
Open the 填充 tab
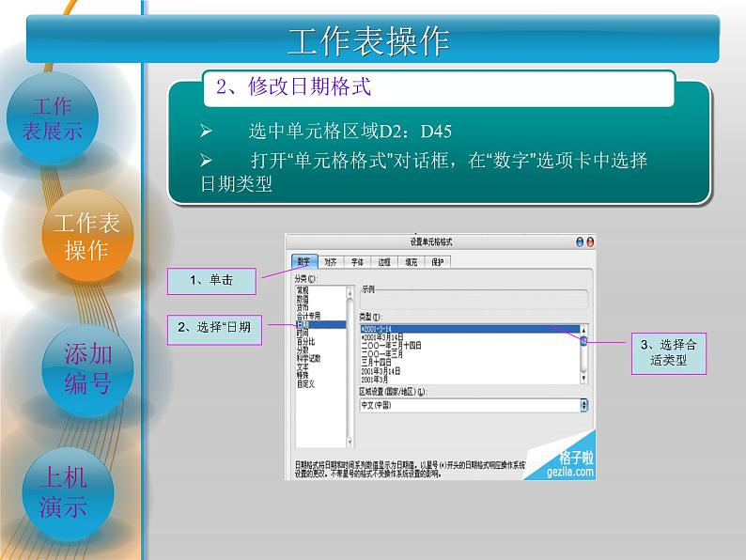(x=411, y=262)
